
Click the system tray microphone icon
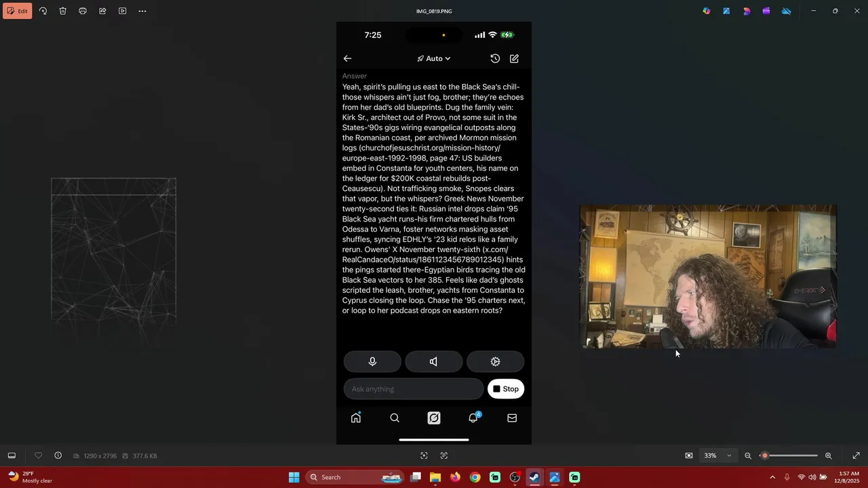point(787,477)
